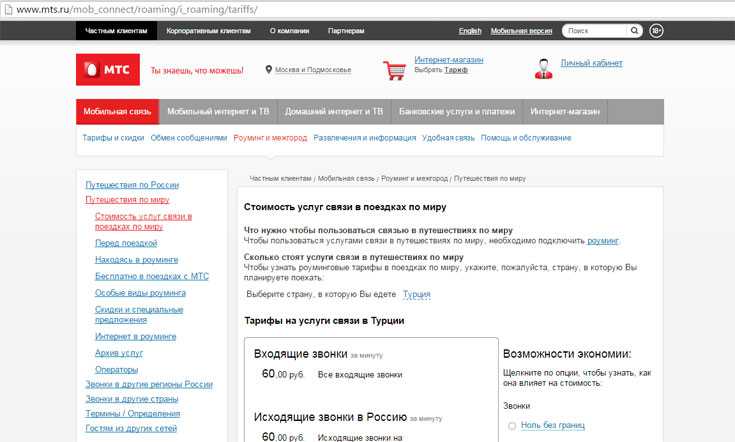Click the роуминг link in the text

(603, 241)
